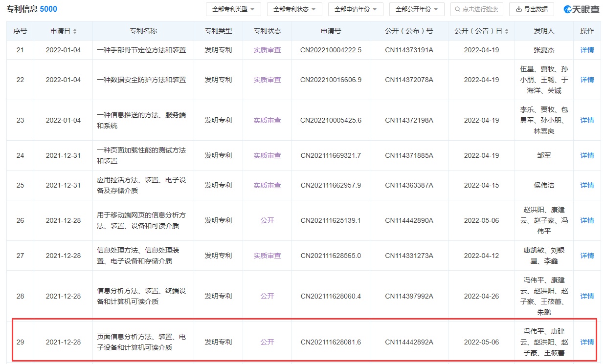This screenshot has width=605, height=364.
Task: Open 详情 for patent row 26
Action: (x=587, y=220)
